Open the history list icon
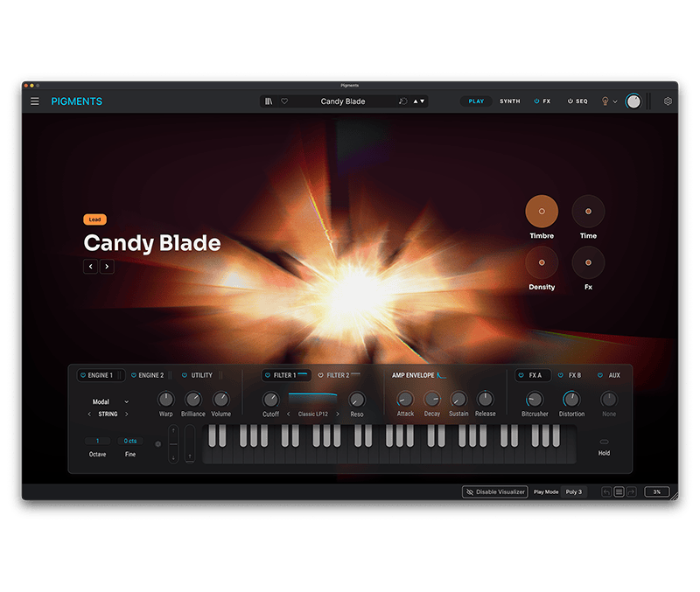The image size is (700, 592). tap(619, 492)
